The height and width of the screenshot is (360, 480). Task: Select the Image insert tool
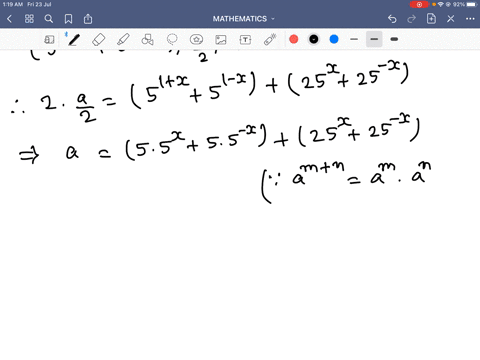(x=221, y=40)
